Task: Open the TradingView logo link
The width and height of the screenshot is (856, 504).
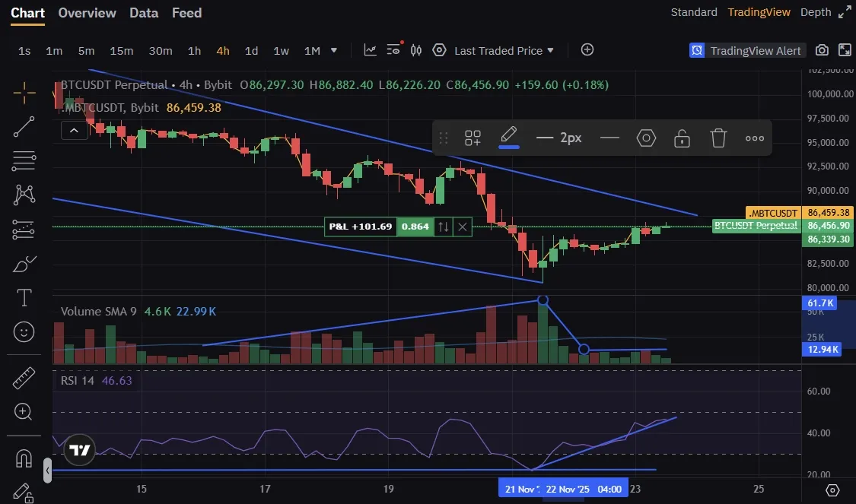Action: coord(80,450)
